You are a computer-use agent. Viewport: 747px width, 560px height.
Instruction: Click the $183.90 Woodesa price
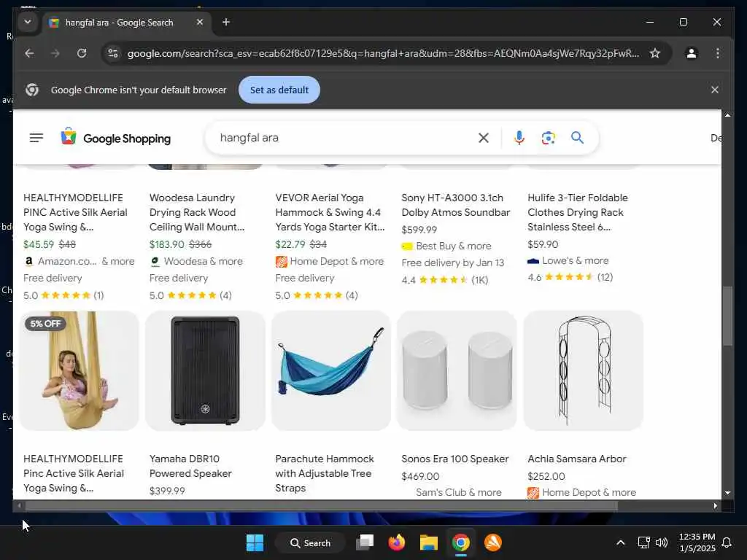click(167, 244)
